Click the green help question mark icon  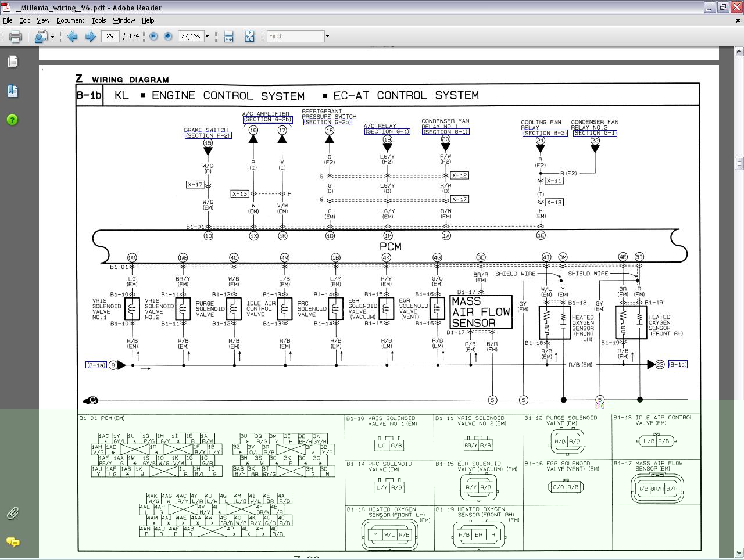[13, 120]
